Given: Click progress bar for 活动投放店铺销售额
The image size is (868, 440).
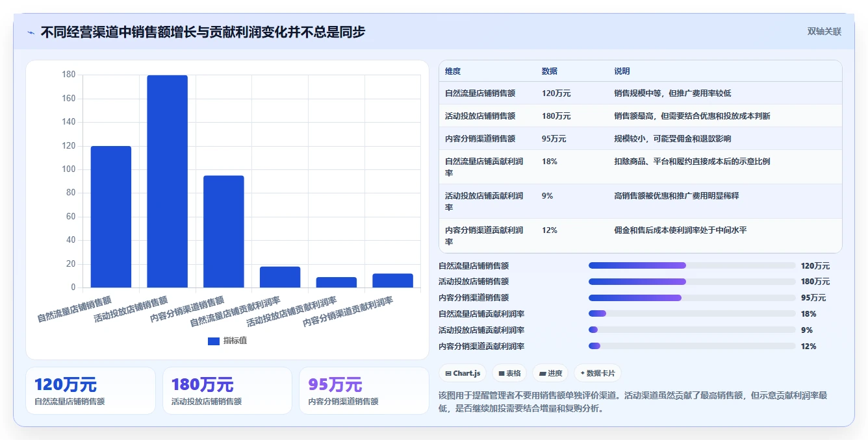Looking at the screenshot, I should [x=692, y=282].
